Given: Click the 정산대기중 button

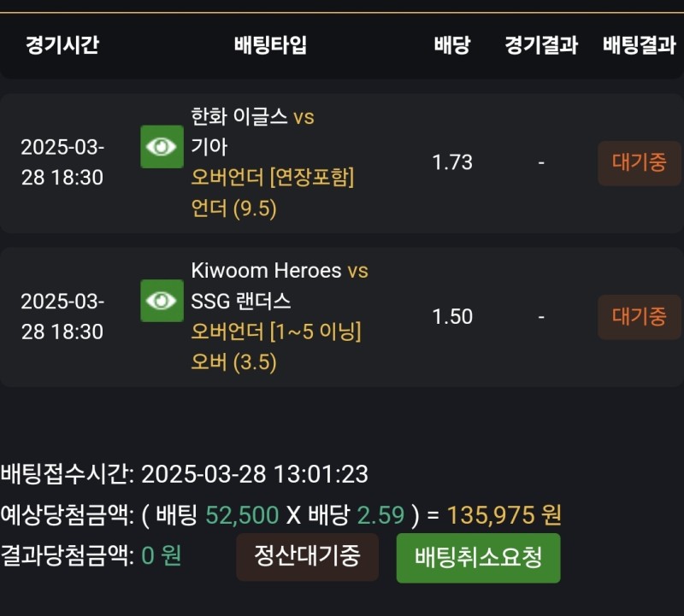Looking at the screenshot, I should [307, 556].
